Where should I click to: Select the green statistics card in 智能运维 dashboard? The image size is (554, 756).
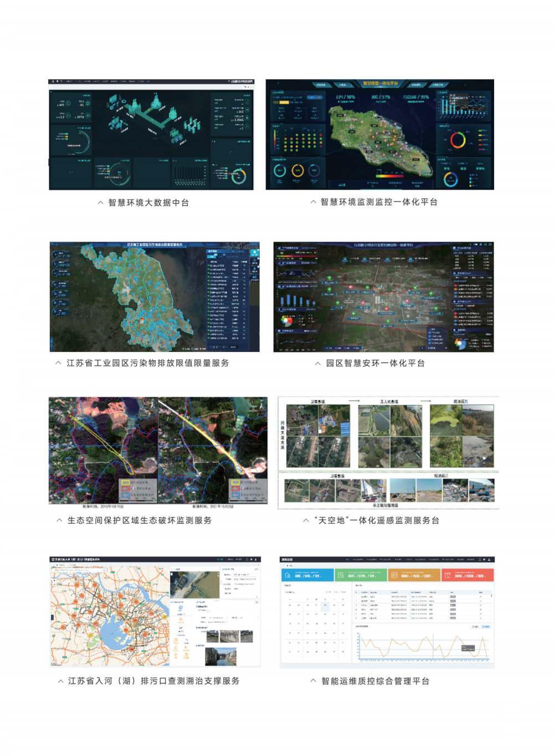tap(361, 575)
